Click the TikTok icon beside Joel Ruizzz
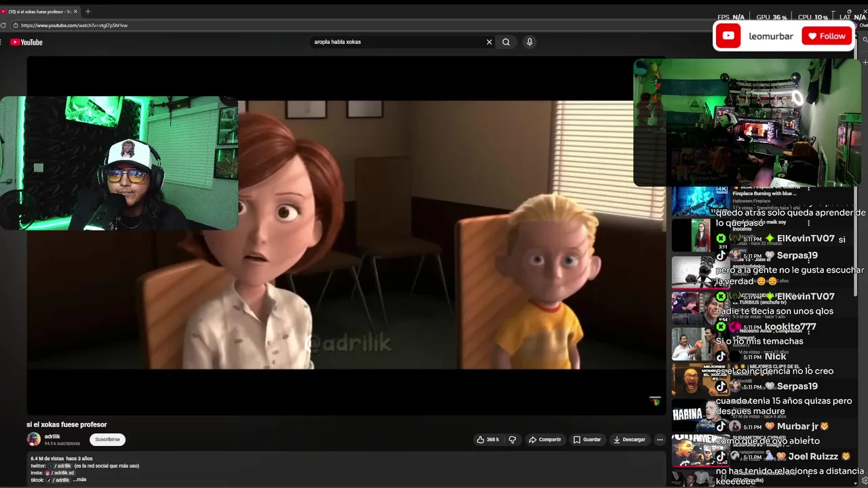868x488 pixels. [x=721, y=456]
